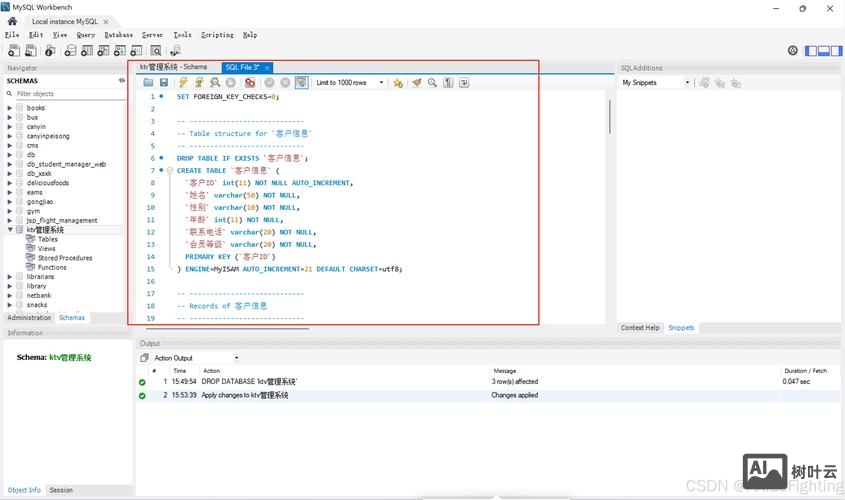The height and width of the screenshot is (500, 845).
Task: Execute statement under cursor lightning icon
Action: pos(199,82)
